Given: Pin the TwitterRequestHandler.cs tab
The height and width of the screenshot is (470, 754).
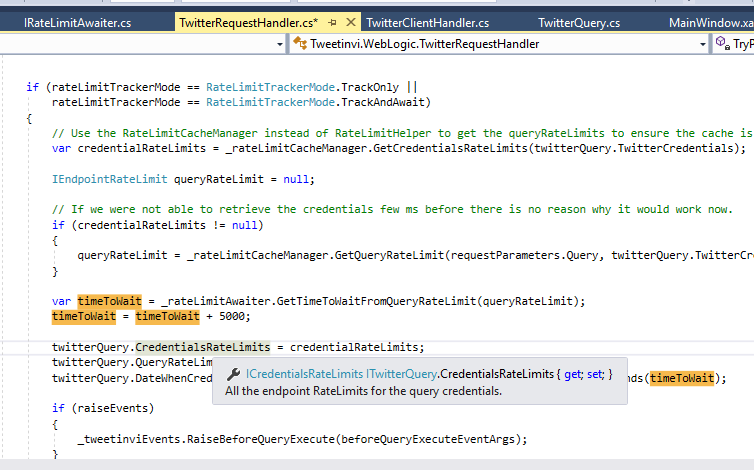Looking at the screenshot, I should coord(332,21).
